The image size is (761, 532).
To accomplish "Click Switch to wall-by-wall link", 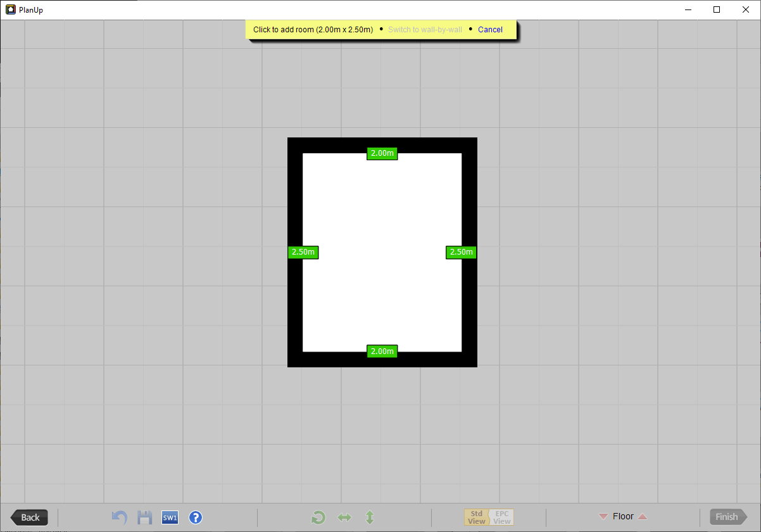I will [x=425, y=30].
